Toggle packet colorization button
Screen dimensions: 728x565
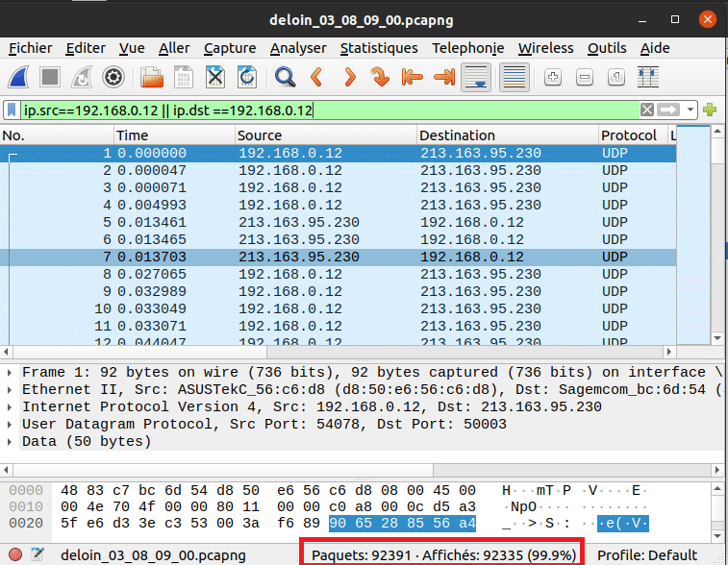516,77
